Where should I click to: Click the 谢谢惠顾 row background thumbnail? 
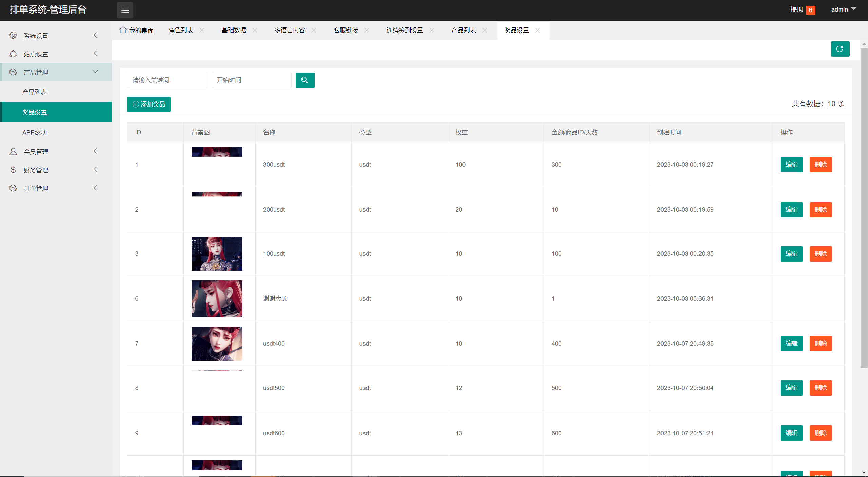(217, 299)
